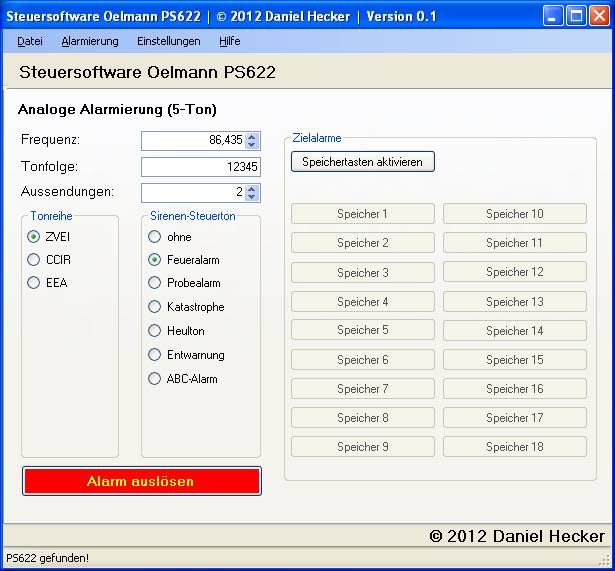The width and height of the screenshot is (615, 571).
Task: Open the Datei menu
Action: pos(30,41)
